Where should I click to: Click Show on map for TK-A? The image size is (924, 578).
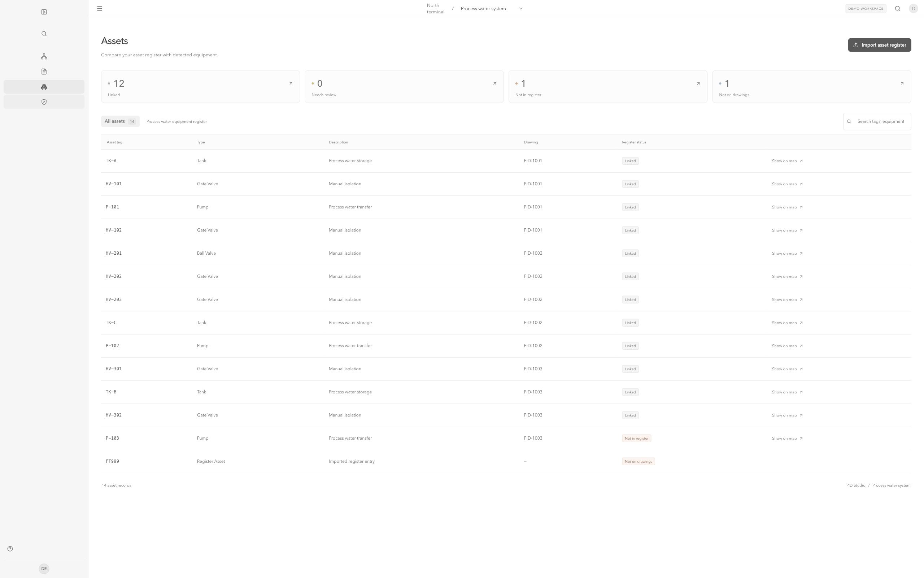[x=787, y=161]
